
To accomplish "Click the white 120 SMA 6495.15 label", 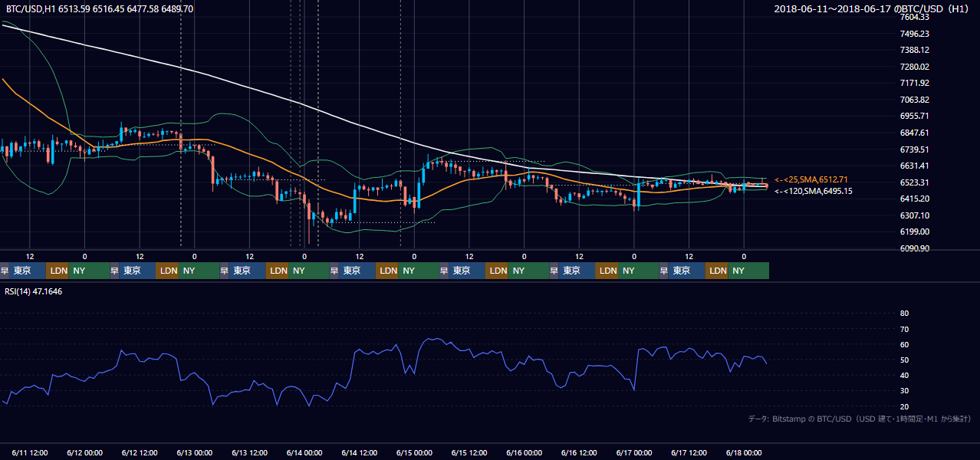I will [813, 191].
